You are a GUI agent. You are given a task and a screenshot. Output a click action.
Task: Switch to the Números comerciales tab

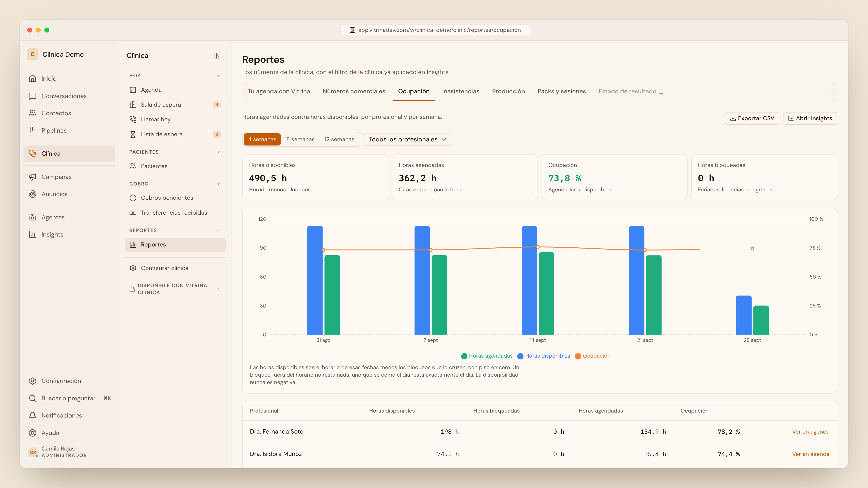[354, 91]
